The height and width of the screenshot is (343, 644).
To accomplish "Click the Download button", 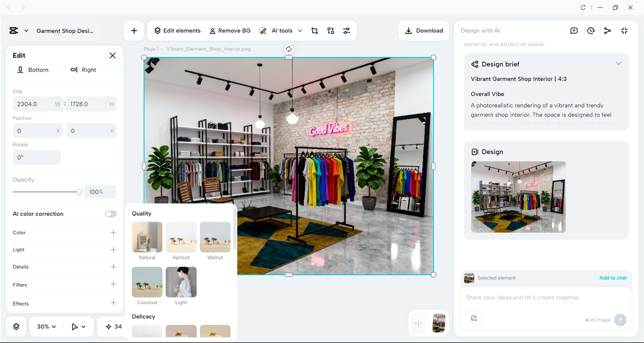I will [424, 30].
